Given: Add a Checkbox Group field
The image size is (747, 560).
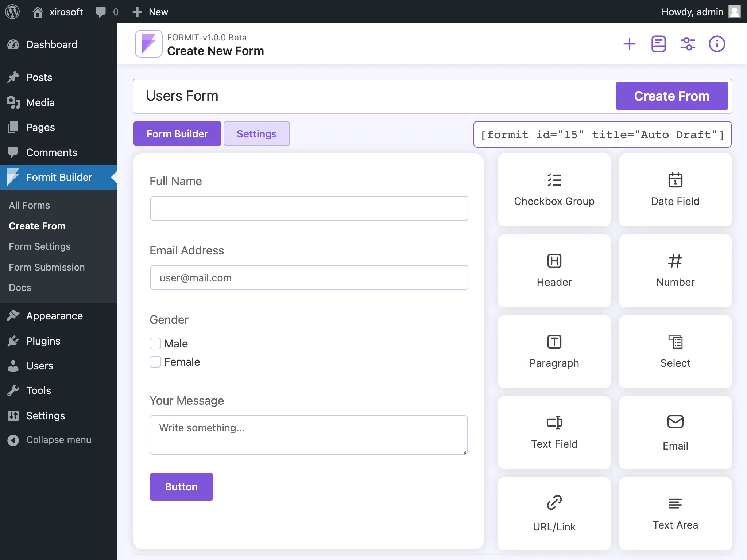Looking at the screenshot, I should coord(554,190).
